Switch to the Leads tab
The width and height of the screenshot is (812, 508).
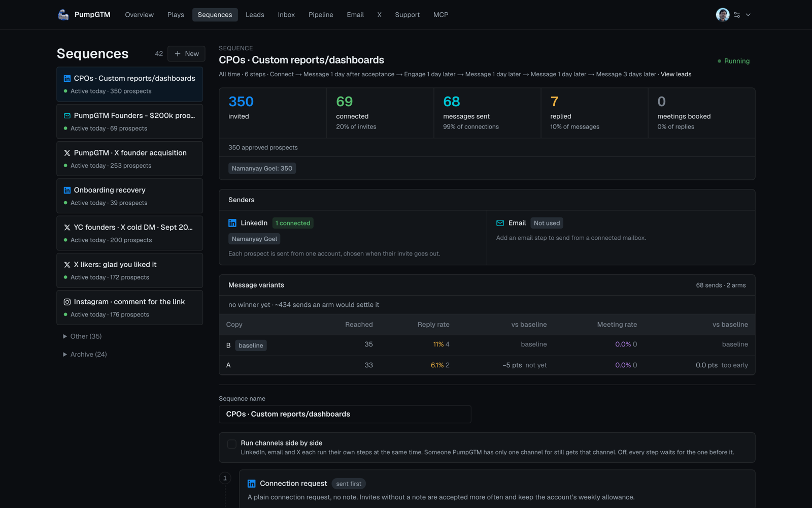pyautogui.click(x=255, y=15)
